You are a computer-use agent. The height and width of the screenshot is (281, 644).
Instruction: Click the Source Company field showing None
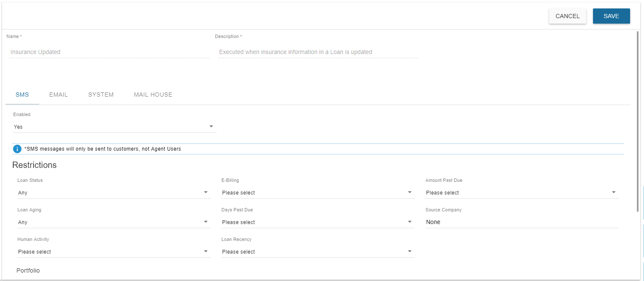522,222
